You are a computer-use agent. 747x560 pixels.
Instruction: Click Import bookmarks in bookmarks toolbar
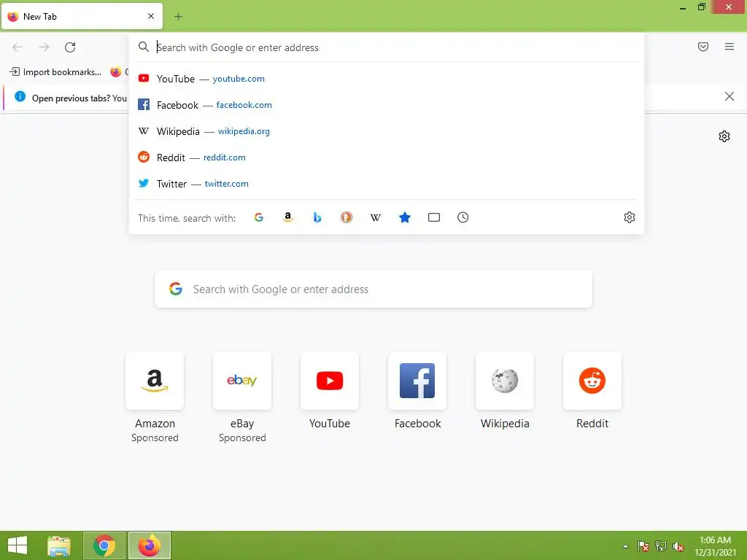(55, 72)
